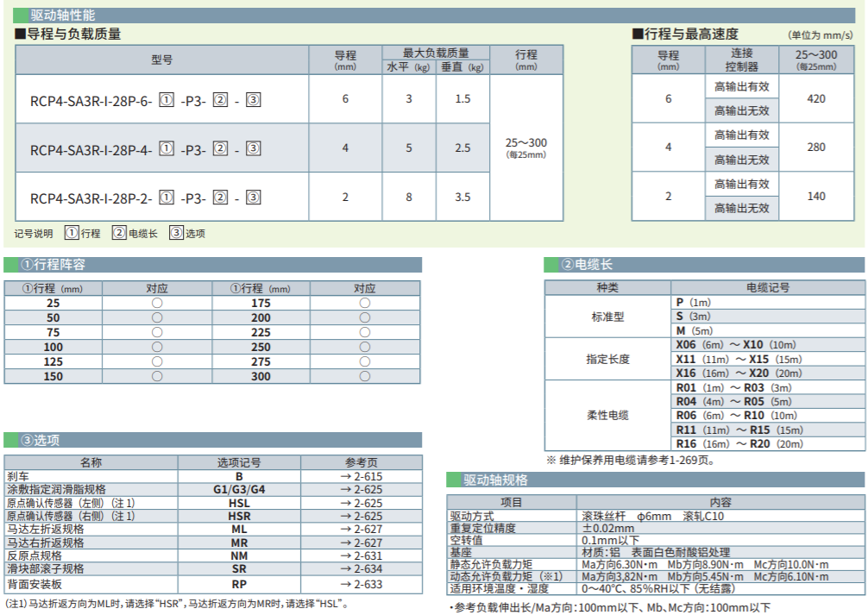The image size is (868, 615).
Task: Click cable code S (3m)
Action: 693,316
